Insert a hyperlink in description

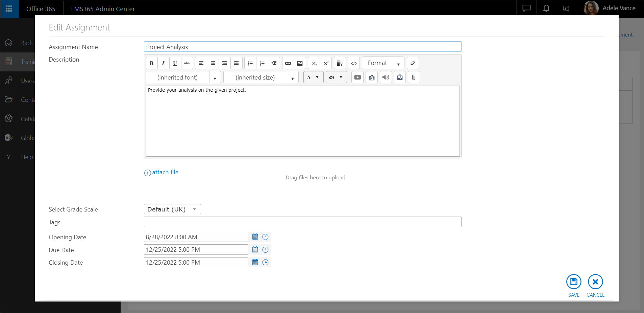click(x=288, y=63)
